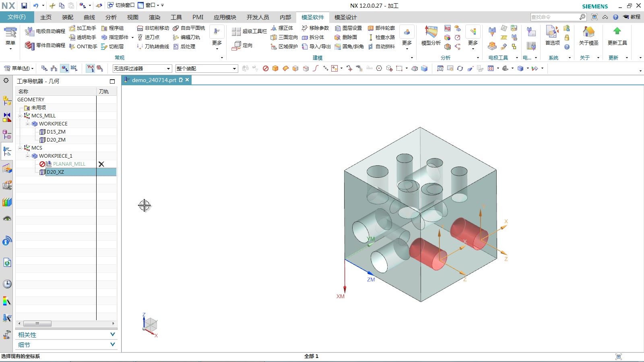Image resolution: width=644 pixels, height=362 pixels.
Task: Switch to the 应用模块 application tab
Action: point(225,17)
